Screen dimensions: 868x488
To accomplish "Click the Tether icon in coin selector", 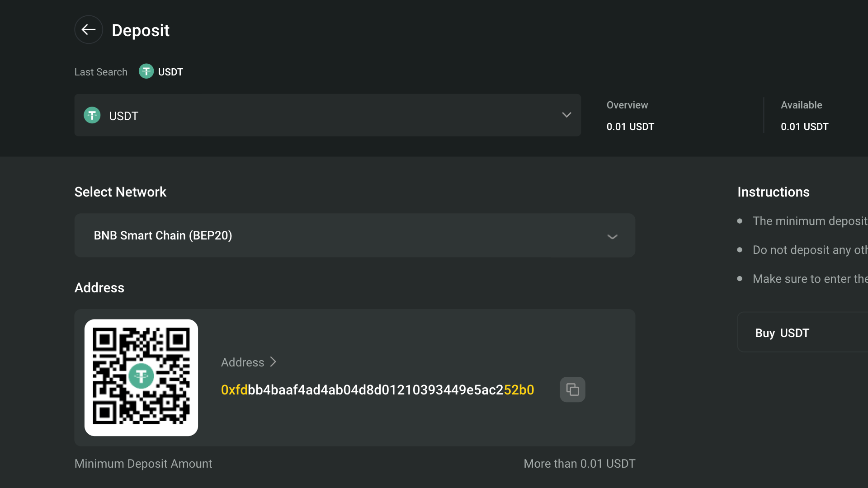I will point(92,115).
